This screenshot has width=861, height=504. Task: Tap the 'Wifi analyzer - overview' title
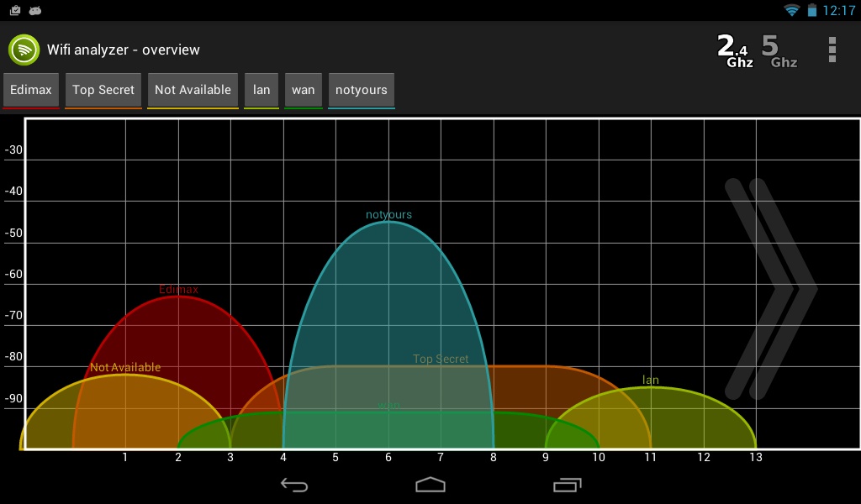124,50
